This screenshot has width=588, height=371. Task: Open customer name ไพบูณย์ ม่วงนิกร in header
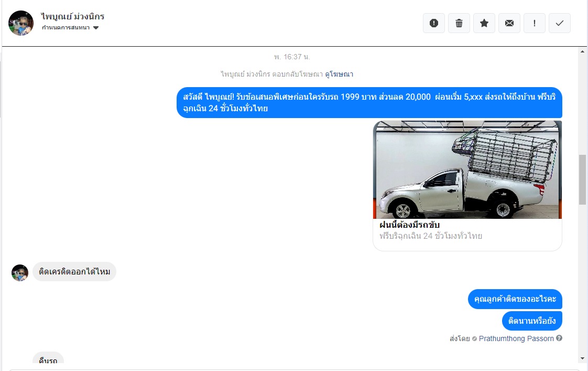click(x=73, y=16)
